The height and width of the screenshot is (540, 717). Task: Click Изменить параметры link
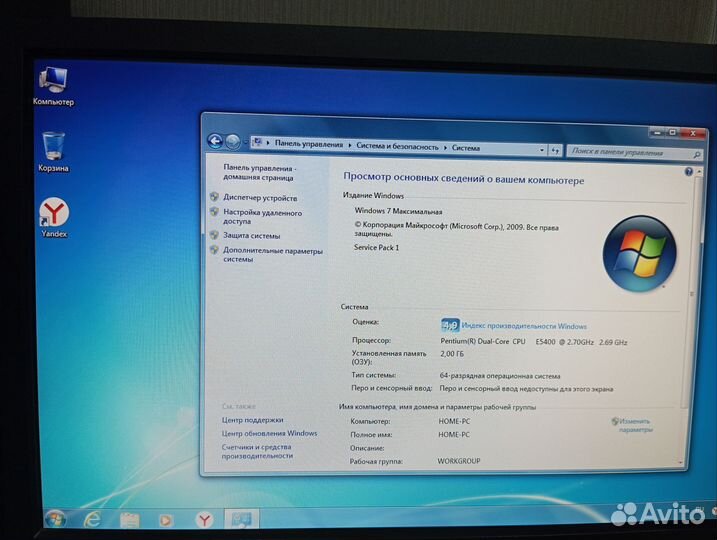(634, 425)
